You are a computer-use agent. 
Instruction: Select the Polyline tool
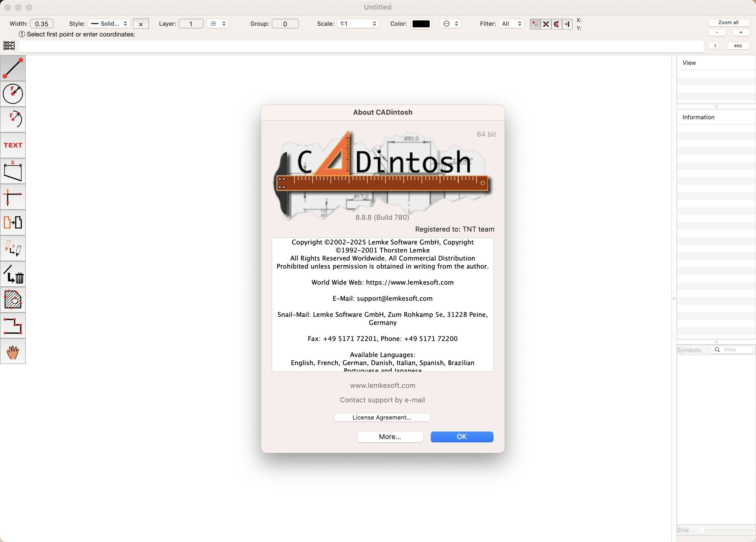[13, 325]
